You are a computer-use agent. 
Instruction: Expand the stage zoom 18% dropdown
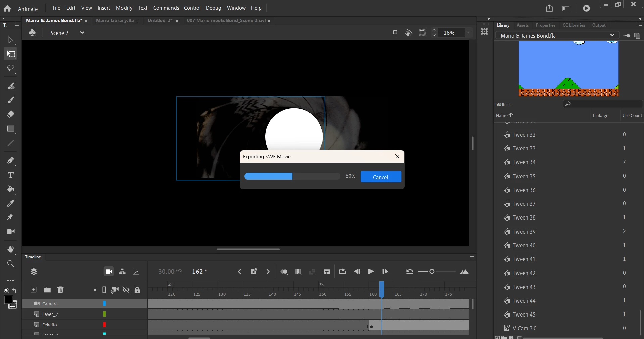pyautogui.click(x=468, y=33)
